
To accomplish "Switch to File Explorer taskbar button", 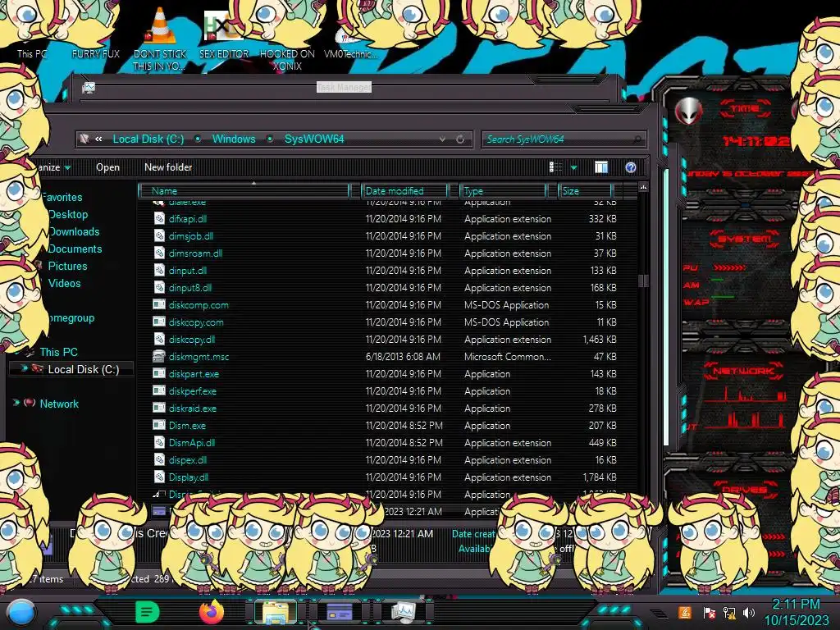I will (276, 612).
